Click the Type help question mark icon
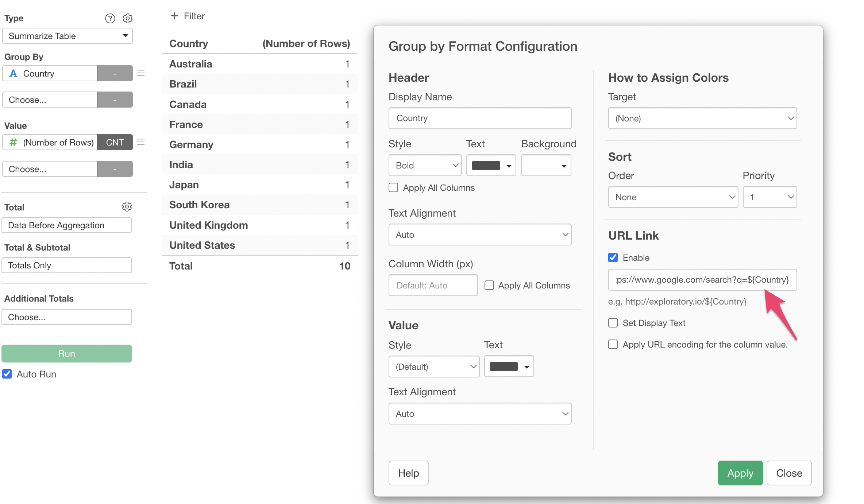This screenshot has width=864, height=504. pos(110,18)
